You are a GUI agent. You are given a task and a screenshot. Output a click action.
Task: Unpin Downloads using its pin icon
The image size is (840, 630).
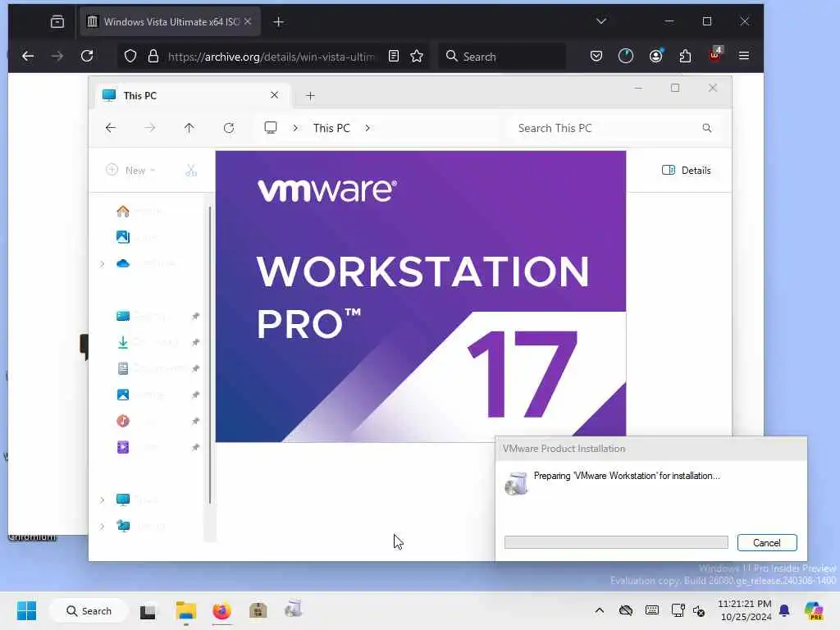point(195,342)
